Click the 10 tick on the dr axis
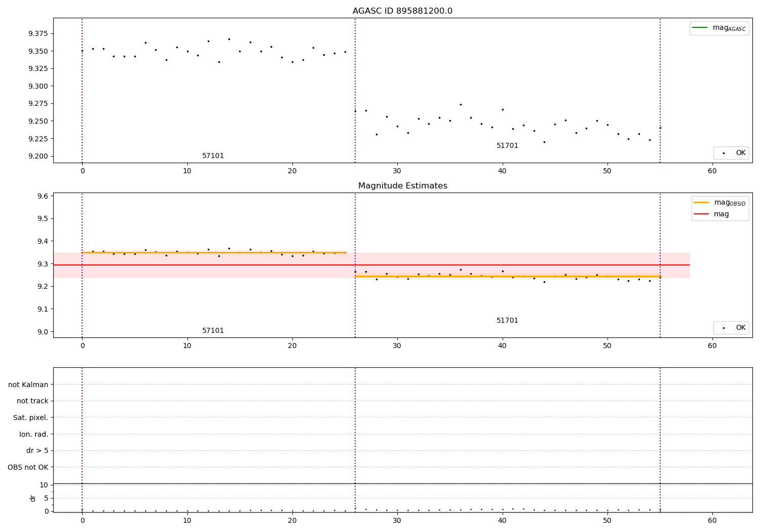This screenshot has height=532, width=760. pos(44,485)
